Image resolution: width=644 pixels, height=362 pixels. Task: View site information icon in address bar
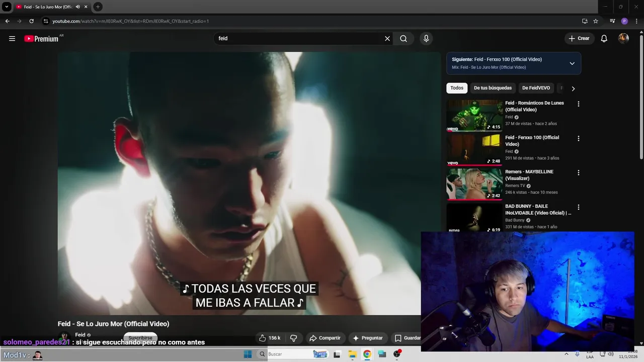[x=46, y=21]
